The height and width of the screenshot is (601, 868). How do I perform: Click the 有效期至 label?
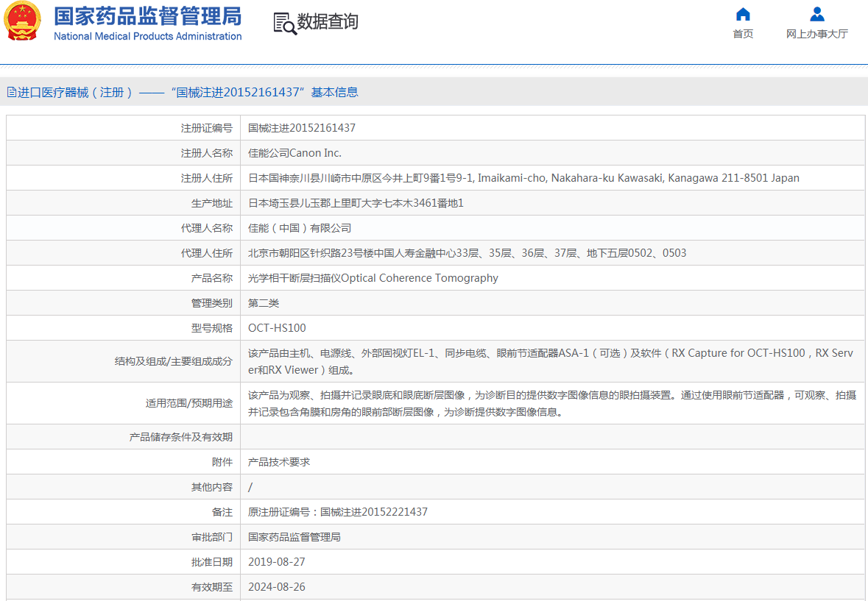point(212,586)
